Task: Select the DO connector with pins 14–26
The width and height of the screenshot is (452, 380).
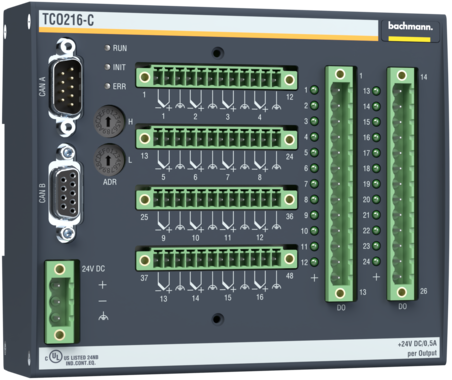Action: tap(401, 183)
